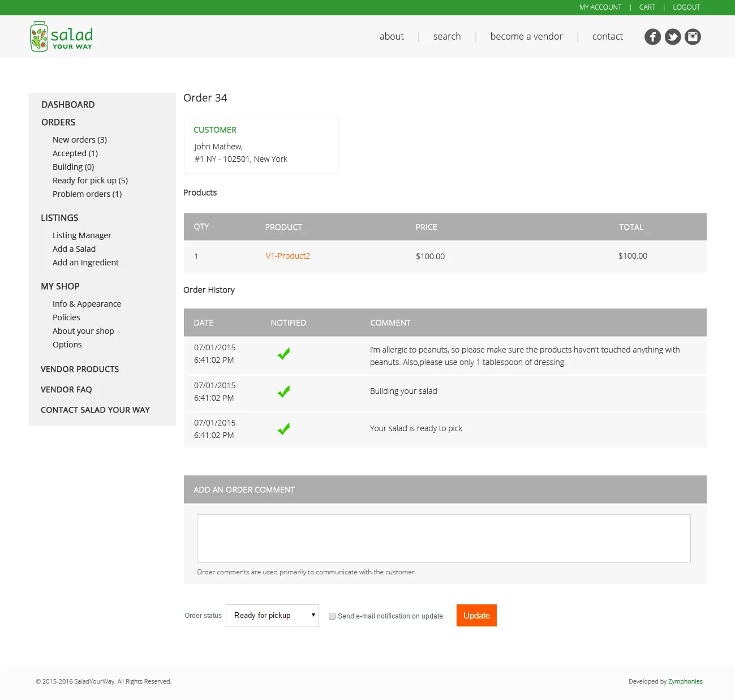
Task: Open the V1-Product2 product link
Action: click(x=288, y=256)
